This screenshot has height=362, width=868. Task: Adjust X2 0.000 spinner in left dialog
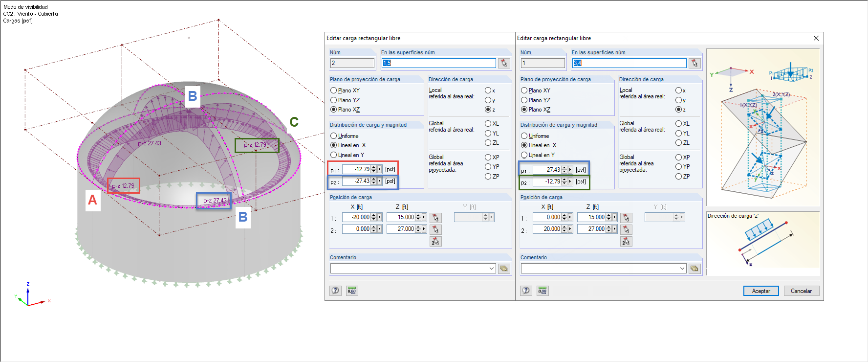tap(374, 229)
